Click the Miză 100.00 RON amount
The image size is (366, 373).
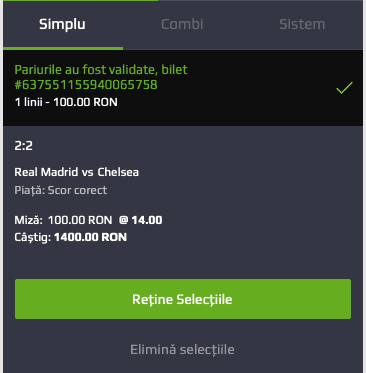coord(80,220)
